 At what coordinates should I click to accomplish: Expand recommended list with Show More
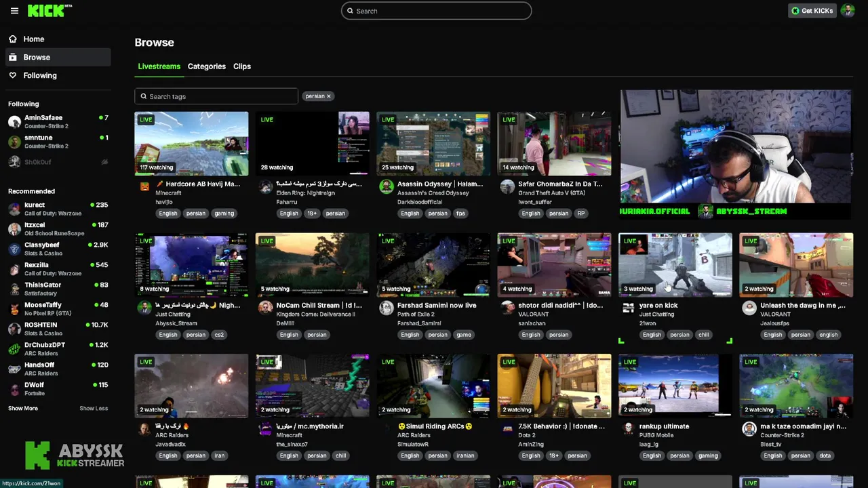pos(23,409)
